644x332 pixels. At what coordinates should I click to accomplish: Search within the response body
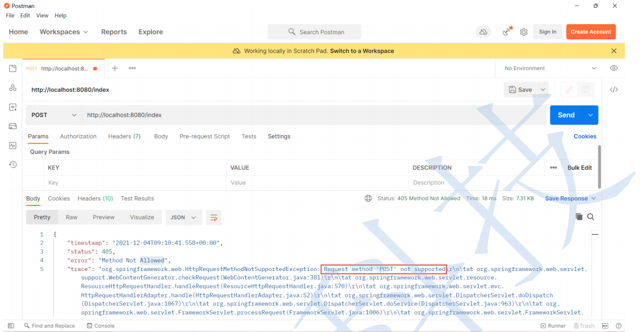coord(591,217)
